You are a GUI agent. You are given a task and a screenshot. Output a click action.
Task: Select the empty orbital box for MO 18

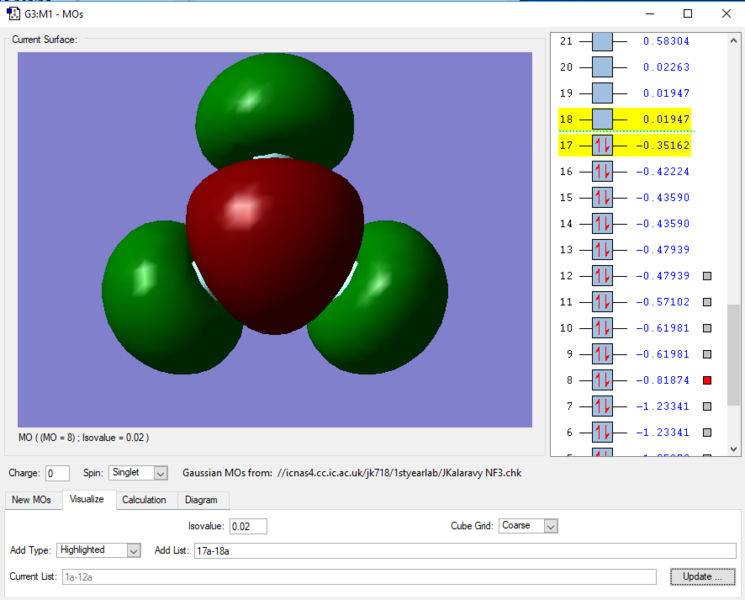(x=602, y=120)
